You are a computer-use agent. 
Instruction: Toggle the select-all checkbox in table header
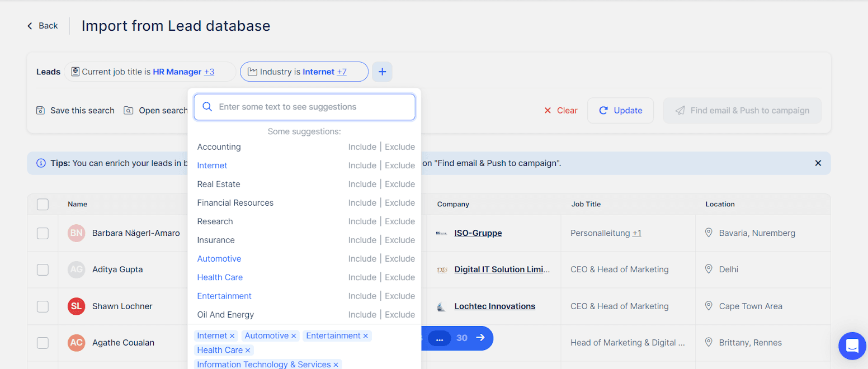[43, 204]
